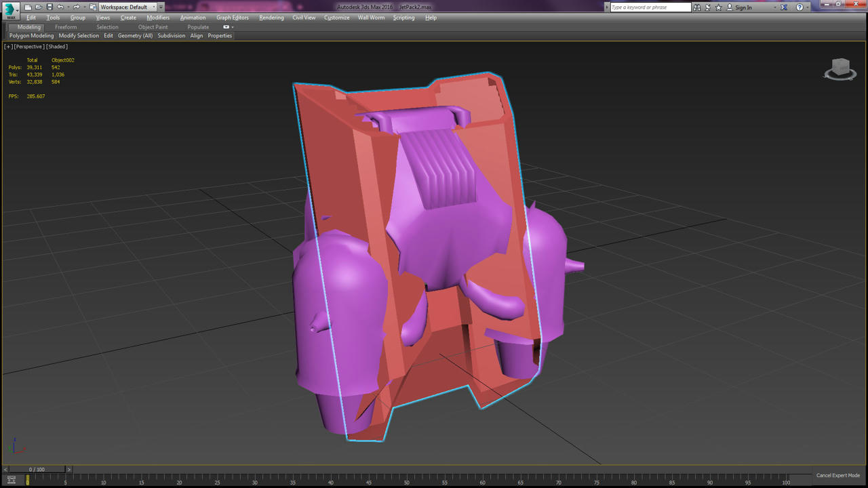Switch to the Object Paint ribbon tab
The image size is (868, 488).
click(153, 27)
